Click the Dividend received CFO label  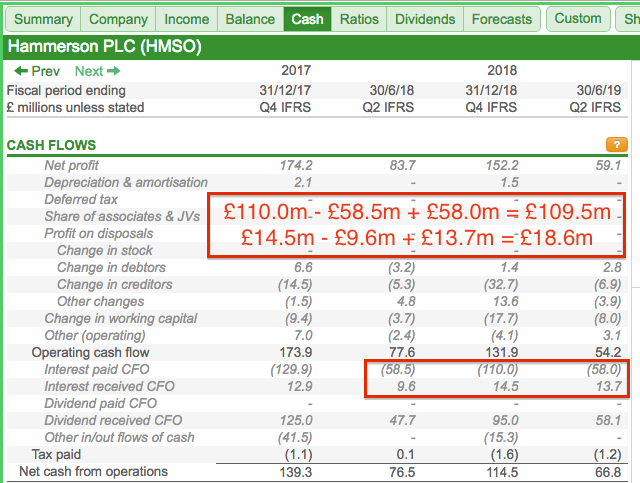tap(113, 421)
